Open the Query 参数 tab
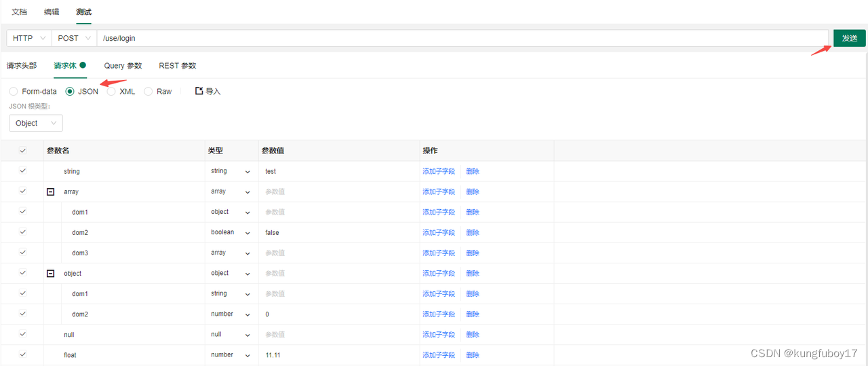868x366 pixels. [123, 65]
